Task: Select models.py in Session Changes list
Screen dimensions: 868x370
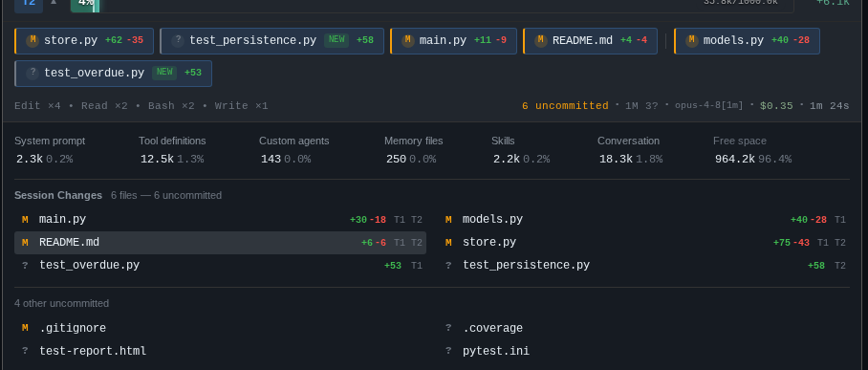Action: point(643,220)
